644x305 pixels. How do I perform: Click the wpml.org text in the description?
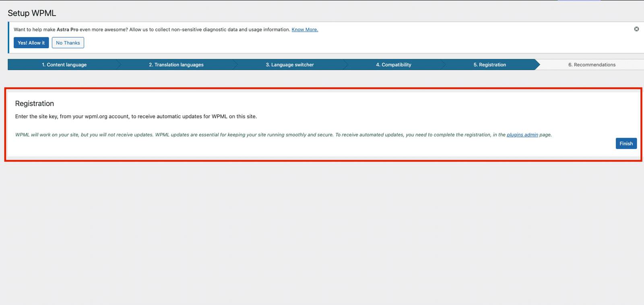[x=96, y=117]
